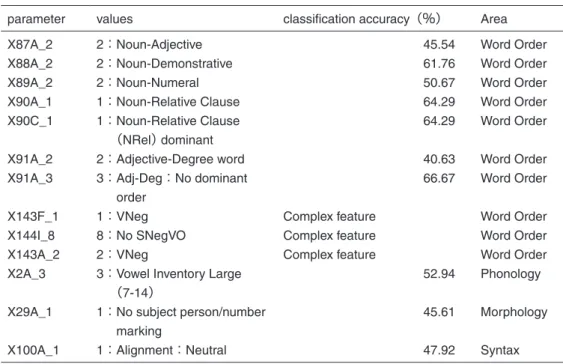Click parameter cell X87A_2
This screenshot has height=364, width=563.
click(x=30, y=45)
